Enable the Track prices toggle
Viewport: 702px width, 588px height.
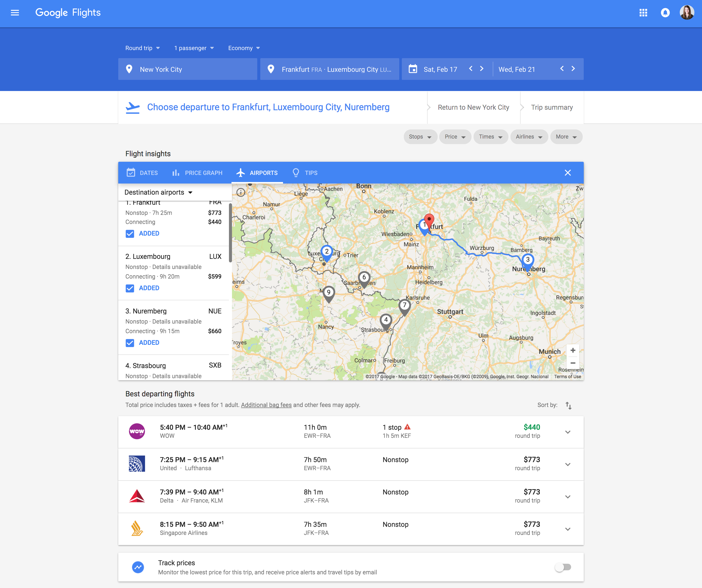[563, 567]
